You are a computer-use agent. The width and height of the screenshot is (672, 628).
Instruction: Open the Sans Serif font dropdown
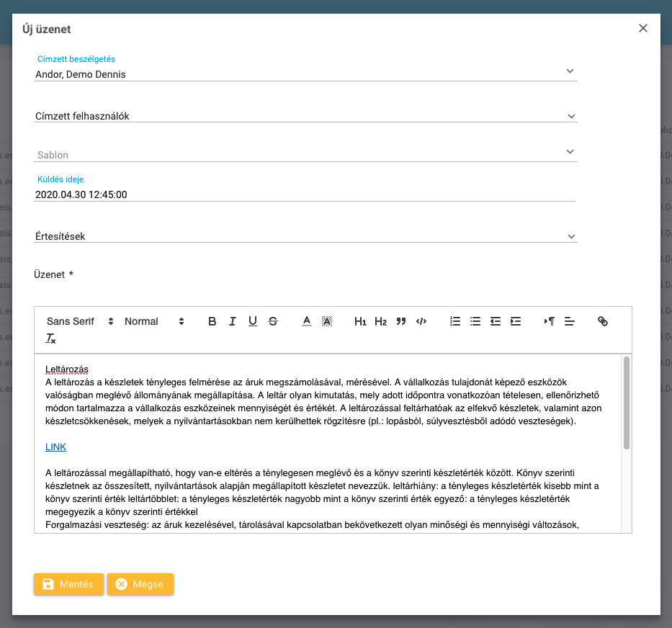tap(80, 321)
